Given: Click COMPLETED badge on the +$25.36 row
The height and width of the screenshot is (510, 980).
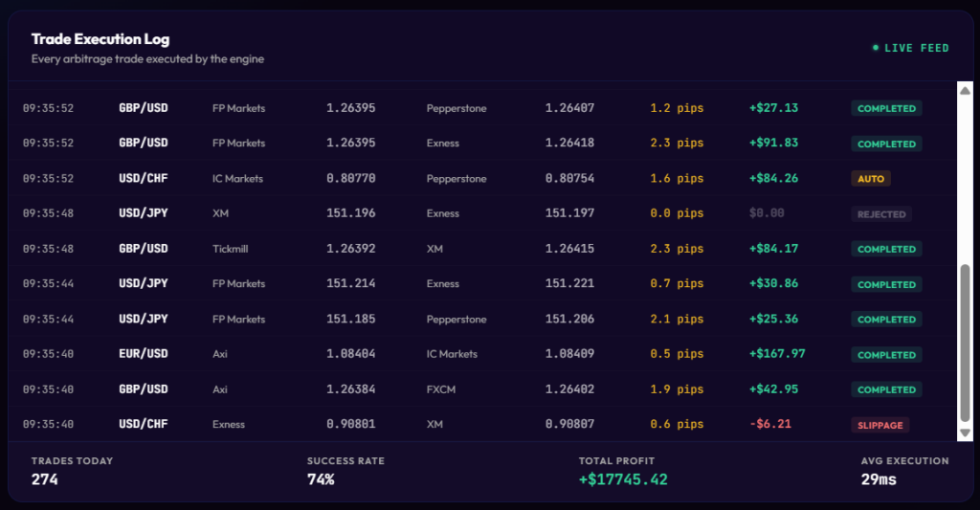Looking at the screenshot, I should point(886,320).
